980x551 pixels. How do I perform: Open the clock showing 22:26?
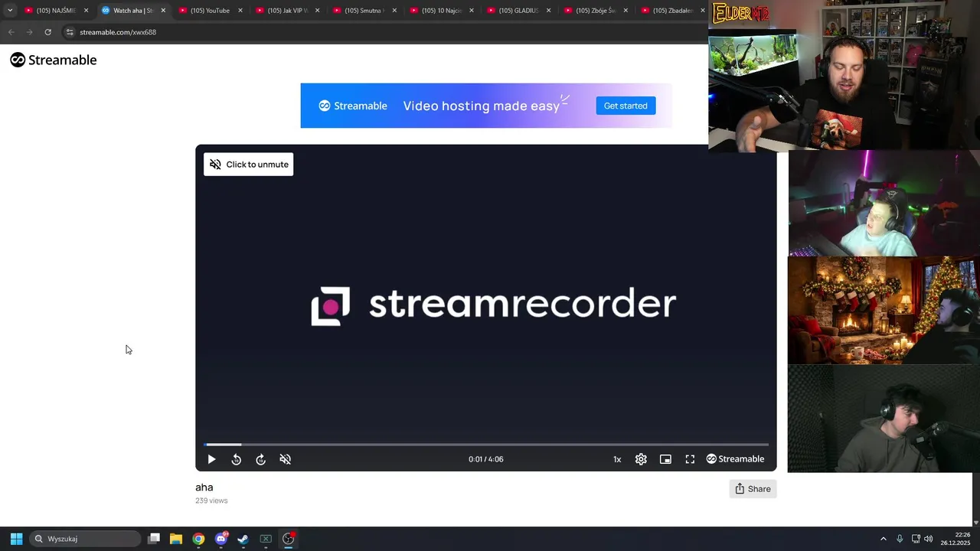click(x=955, y=539)
